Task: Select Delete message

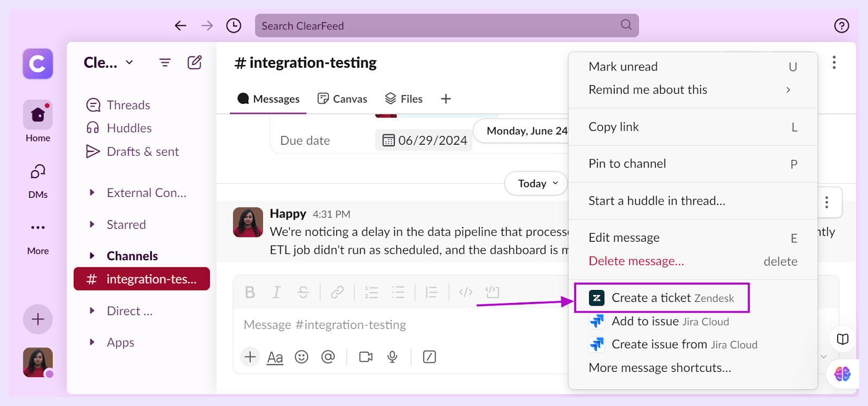Action: coord(693,261)
